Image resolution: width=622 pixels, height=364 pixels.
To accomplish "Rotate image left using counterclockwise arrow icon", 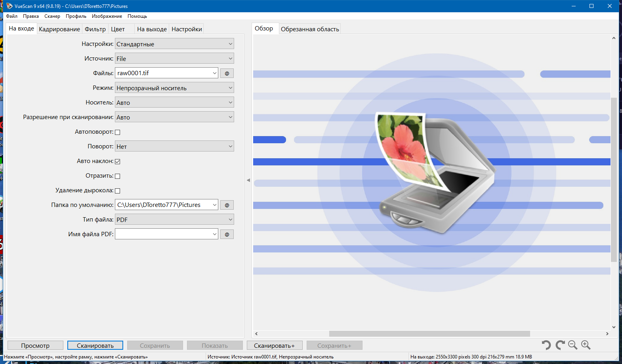I will 546,345.
